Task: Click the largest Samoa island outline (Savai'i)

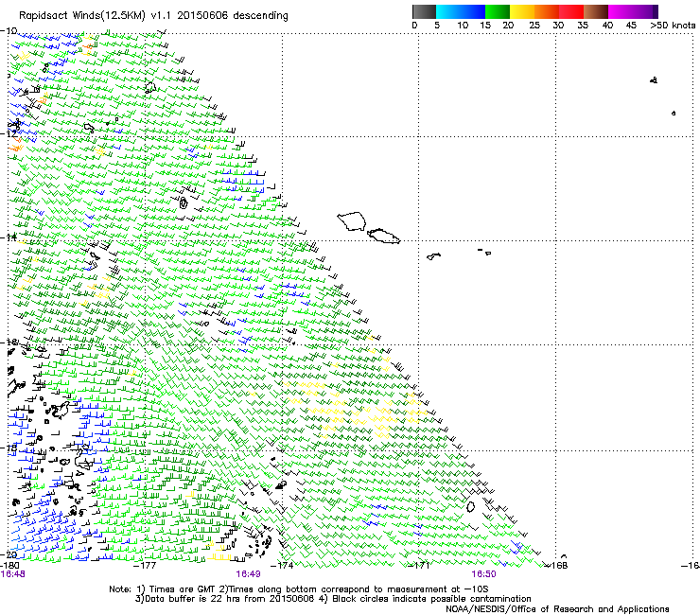Action: pos(352,221)
